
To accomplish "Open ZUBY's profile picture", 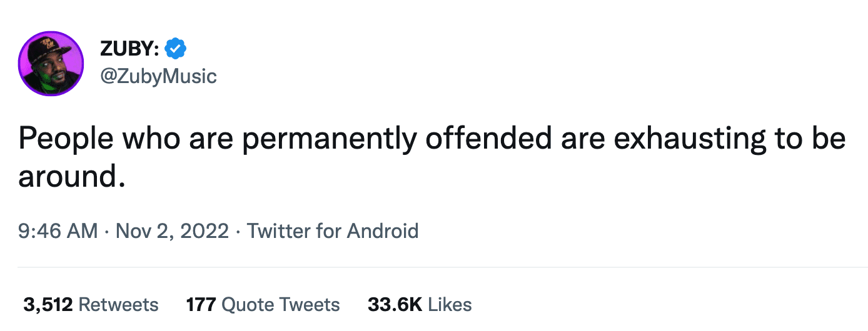I will pyautogui.click(x=51, y=63).
